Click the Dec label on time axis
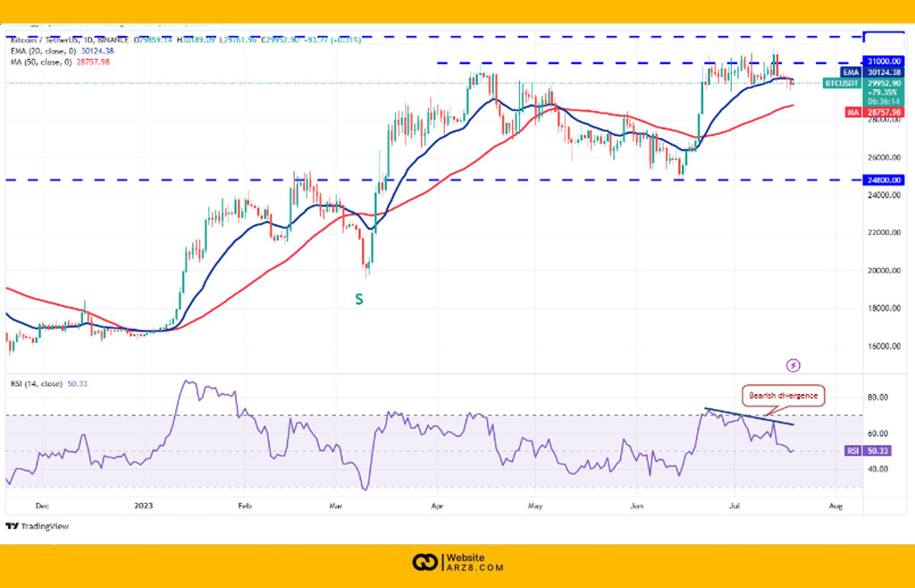Screen dimensions: 915x588 tap(42, 507)
